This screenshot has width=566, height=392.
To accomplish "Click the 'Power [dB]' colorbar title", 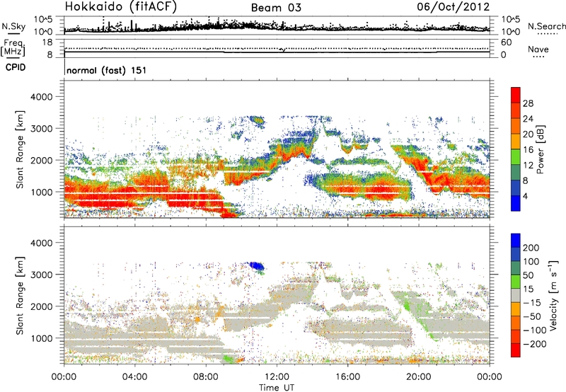I will click(540, 149).
